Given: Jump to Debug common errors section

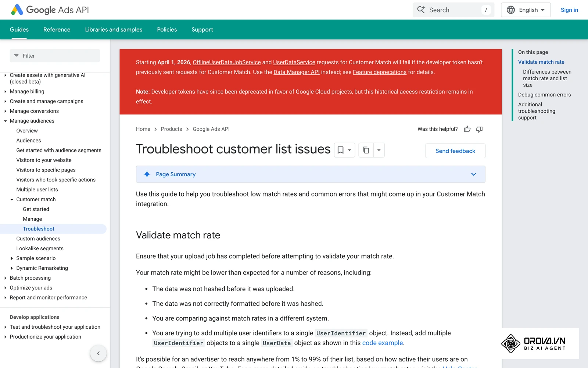Looking at the screenshot, I should [x=544, y=95].
